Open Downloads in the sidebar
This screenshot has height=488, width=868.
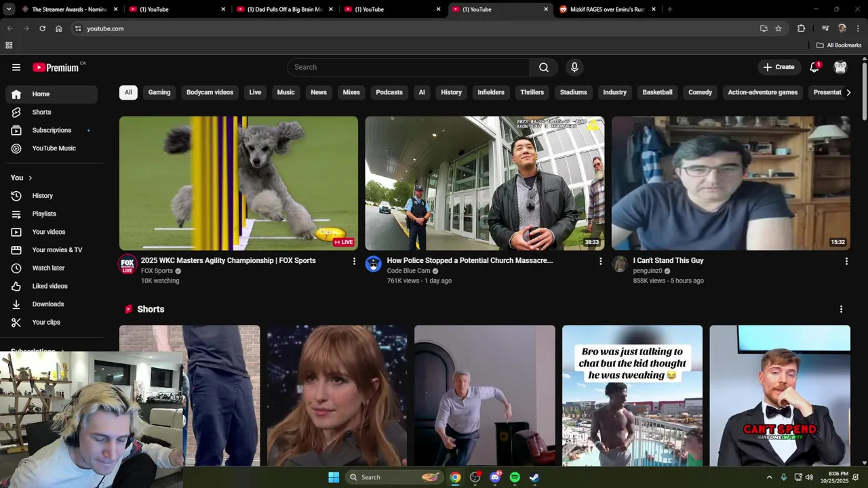point(51,304)
